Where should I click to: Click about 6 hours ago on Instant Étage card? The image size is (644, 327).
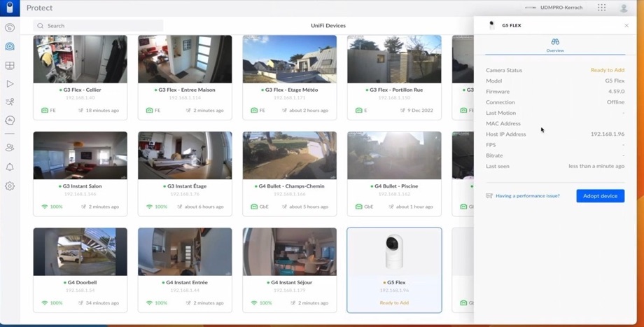point(204,207)
